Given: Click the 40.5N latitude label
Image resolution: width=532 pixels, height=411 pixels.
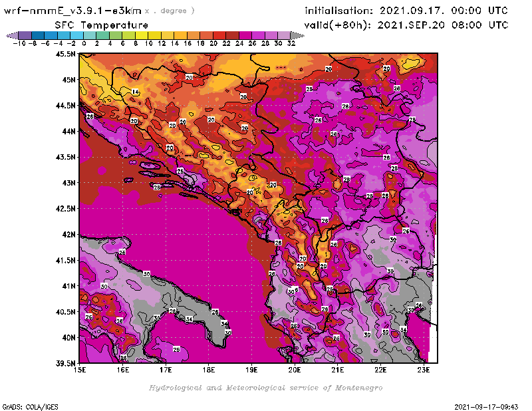Looking at the screenshot, I should pyautogui.click(x=65, y=312).
